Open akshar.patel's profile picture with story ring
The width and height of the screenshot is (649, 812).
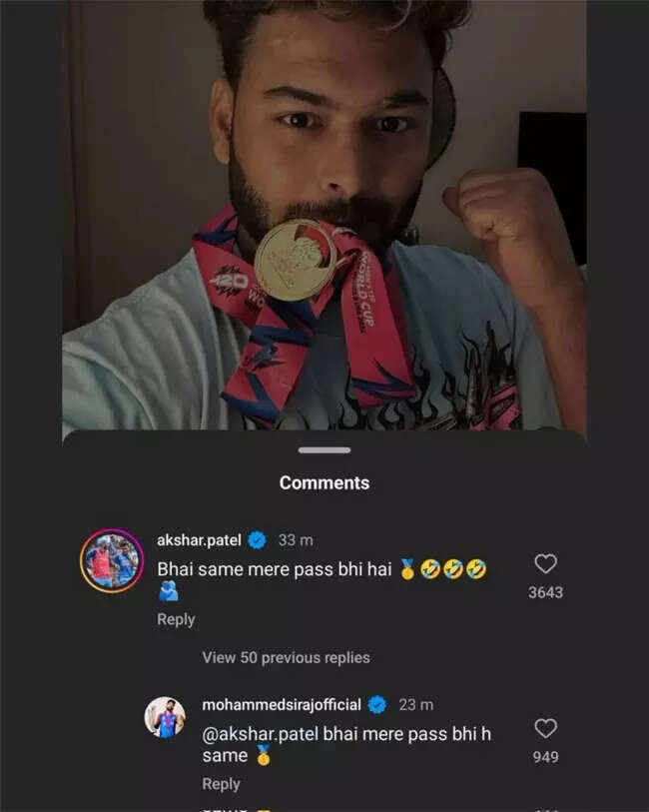[112, 561]
